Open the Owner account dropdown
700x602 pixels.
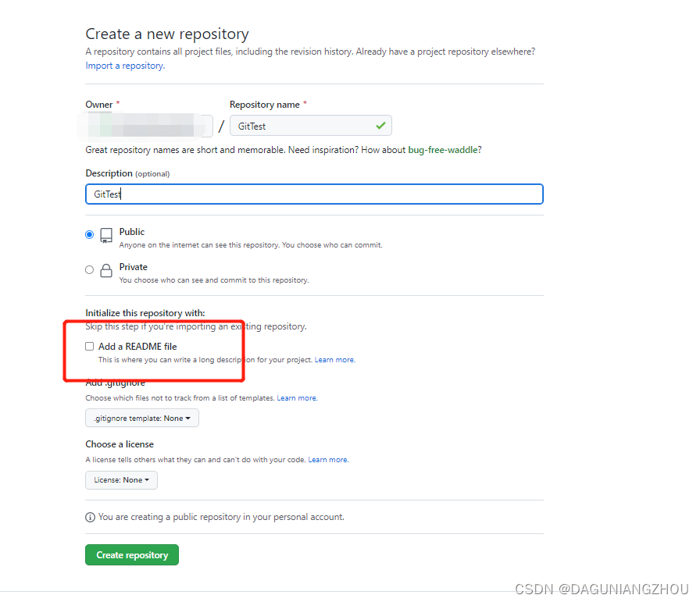pyautogui.click(x=148, y=126)
